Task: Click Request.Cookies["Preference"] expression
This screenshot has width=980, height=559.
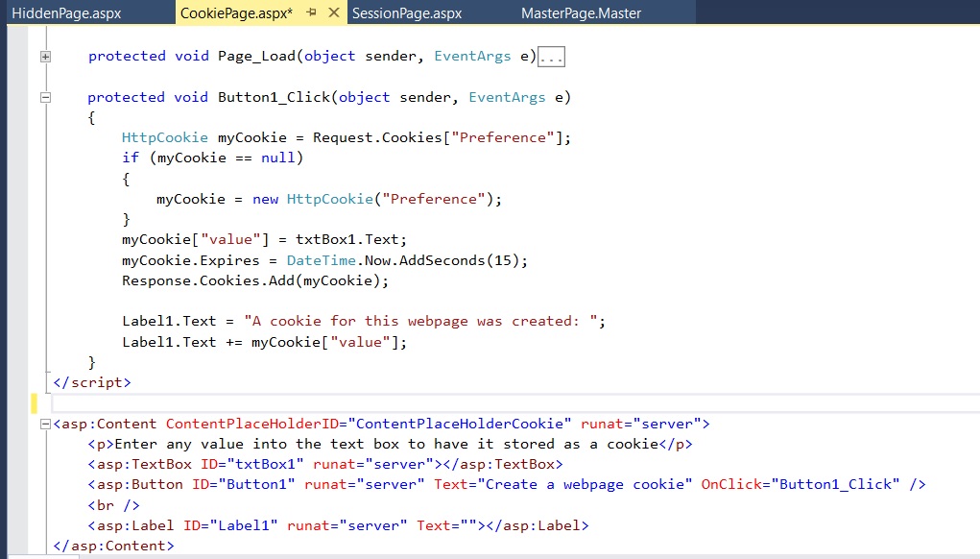Action: pyautogui.click(x=438, y=137)
